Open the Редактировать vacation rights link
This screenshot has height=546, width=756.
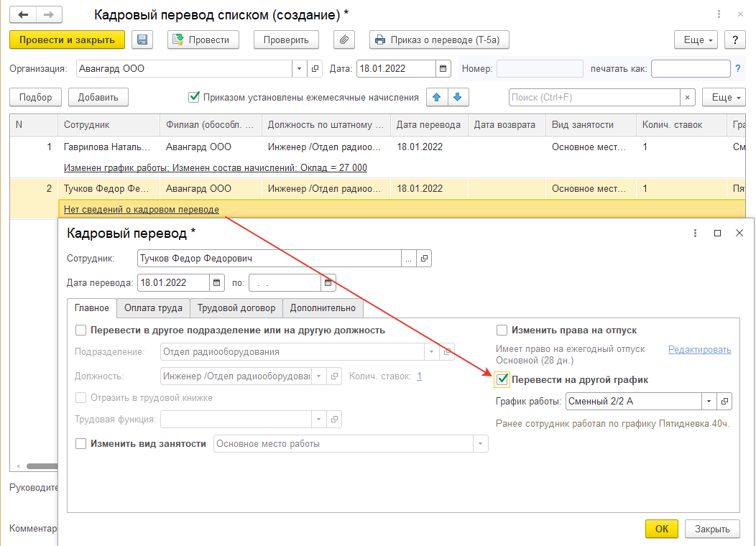coord(700,350)
